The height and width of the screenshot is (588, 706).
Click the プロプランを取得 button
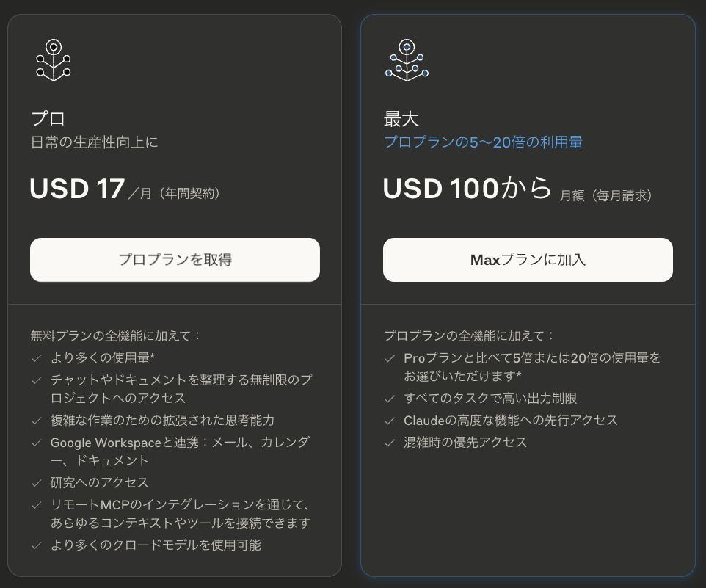175,260
